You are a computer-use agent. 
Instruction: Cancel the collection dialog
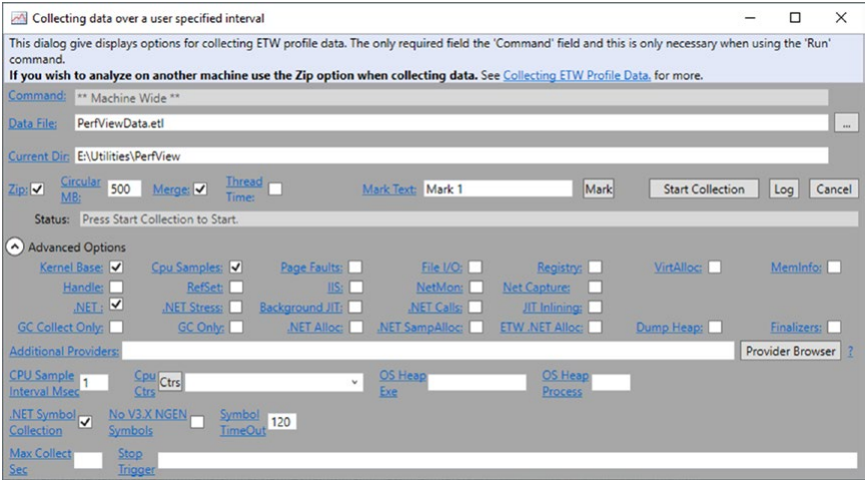click(833, 190)
